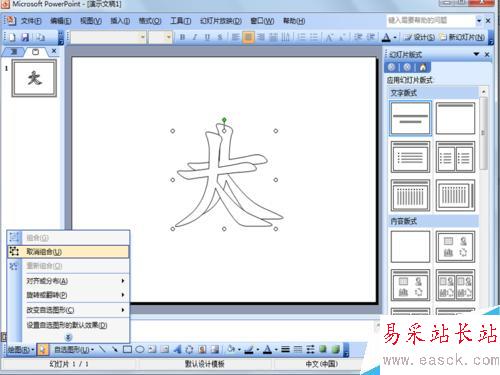The height and width of the screenshot is (375, 500).
Task: Insert a diagram or organization chart
Action: click(x=189, y=349)
